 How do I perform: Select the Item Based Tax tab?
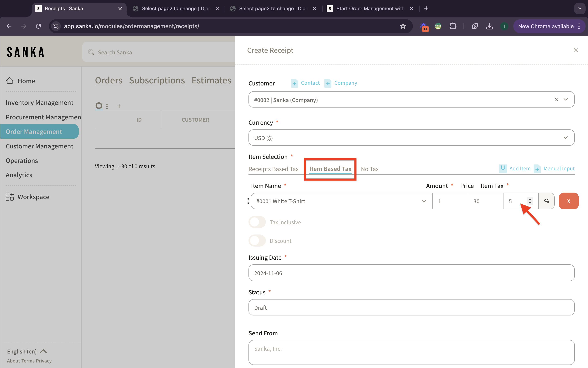point(330,169)
